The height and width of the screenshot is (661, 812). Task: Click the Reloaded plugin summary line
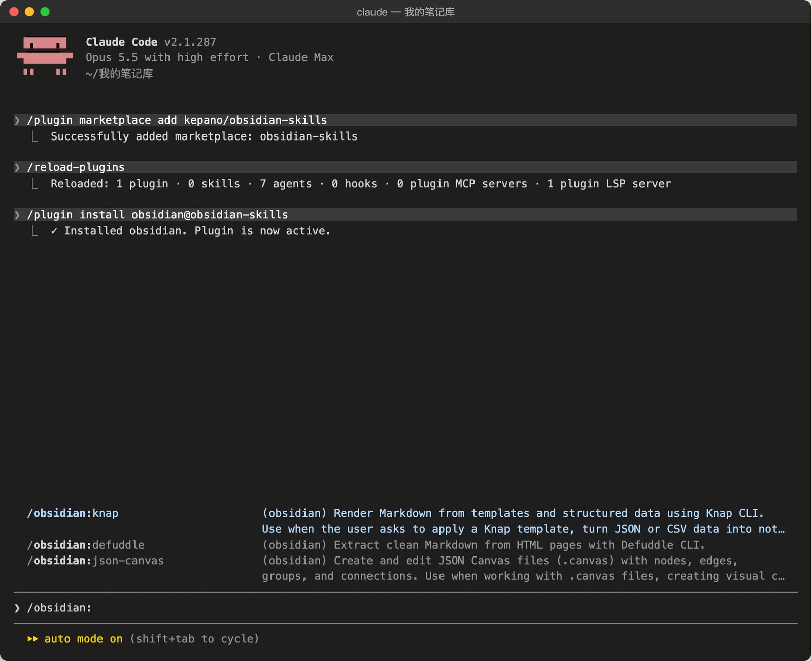click(x=361, y=184)
